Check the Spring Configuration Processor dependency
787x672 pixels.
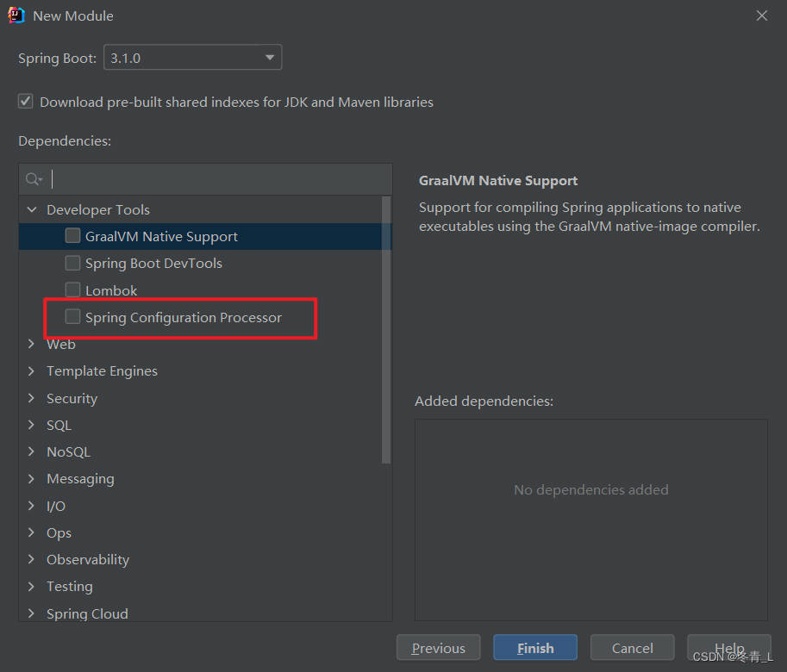[x=72, y=317]
